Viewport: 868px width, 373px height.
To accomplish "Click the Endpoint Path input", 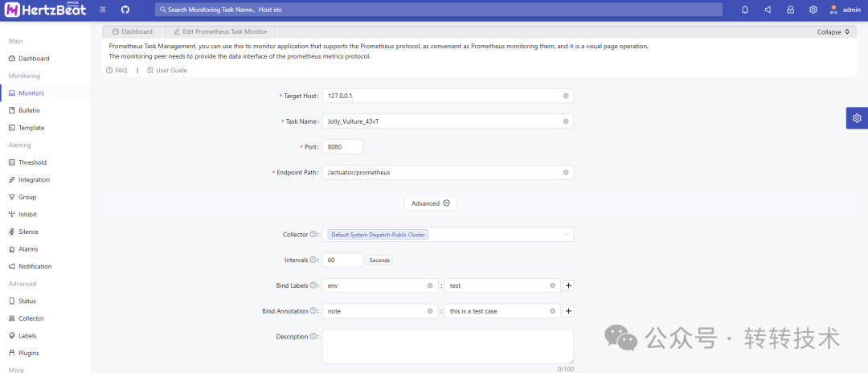I will click(448, 172).
